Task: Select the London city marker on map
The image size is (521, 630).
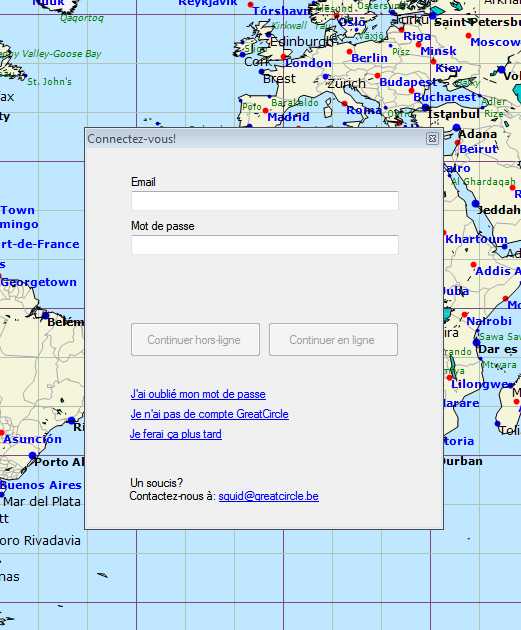Action: pos(284,57)
